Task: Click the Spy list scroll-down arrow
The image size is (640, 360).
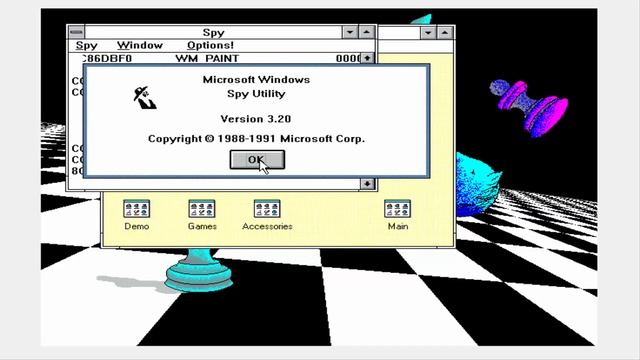Action: click(367, 184)
